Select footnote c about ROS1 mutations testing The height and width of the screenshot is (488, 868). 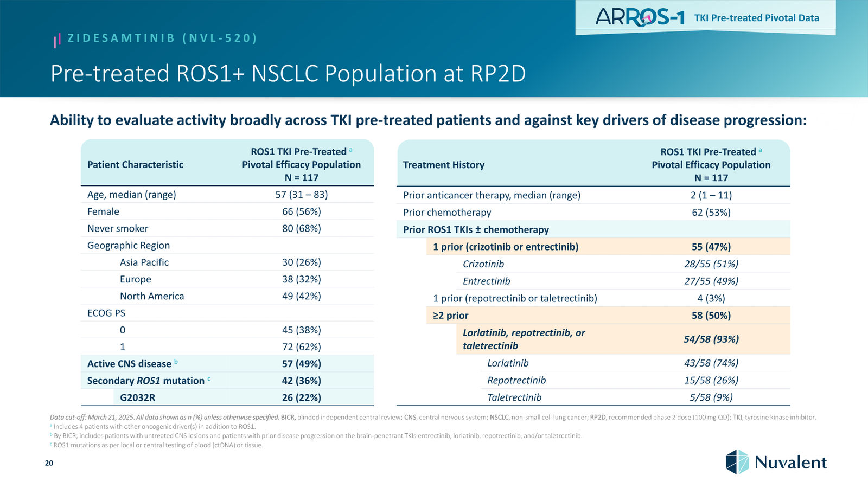click(x=156, y=445)
